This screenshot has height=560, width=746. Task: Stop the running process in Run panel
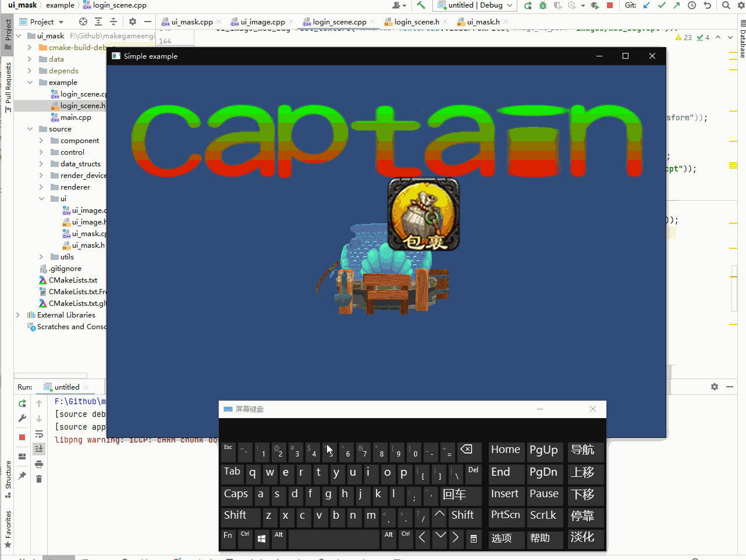[22, 437]
